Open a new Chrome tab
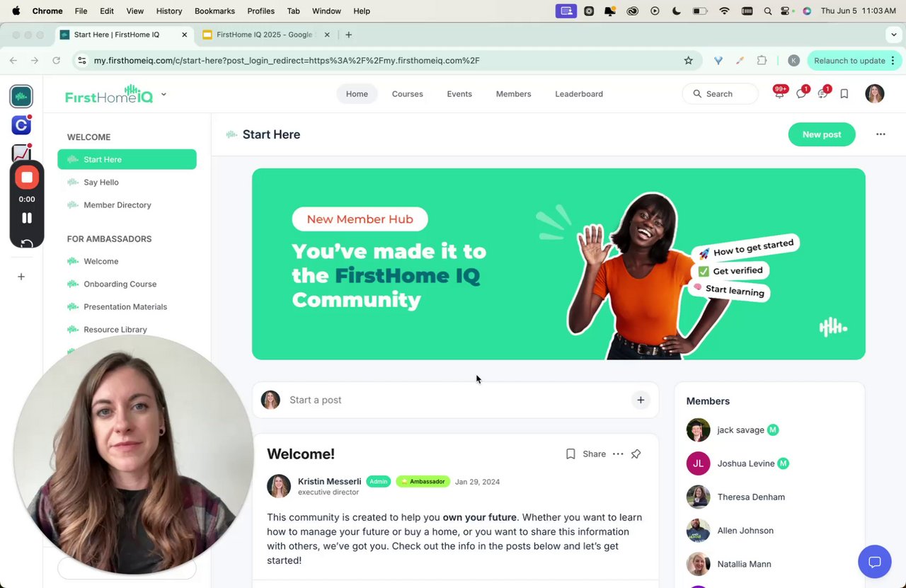The width and height of the screenshot is (906, 588). (x=348, y=35)
